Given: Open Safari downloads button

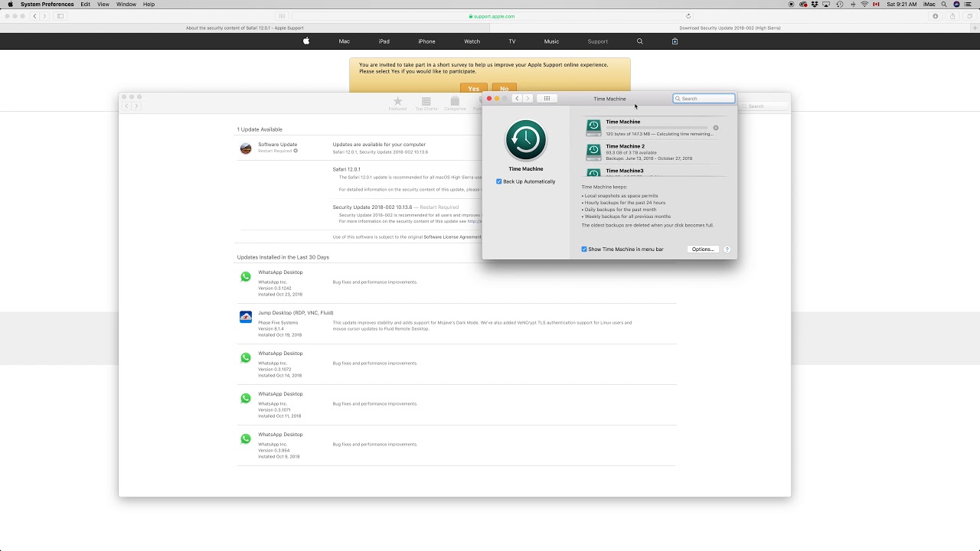Looking at the screenshot, I should click(x=936, y=16).
